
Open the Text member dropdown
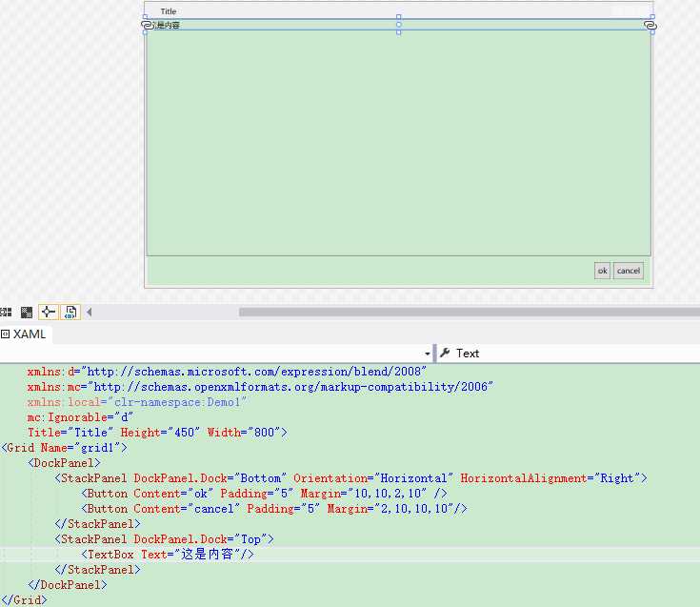tap(568, 354)
